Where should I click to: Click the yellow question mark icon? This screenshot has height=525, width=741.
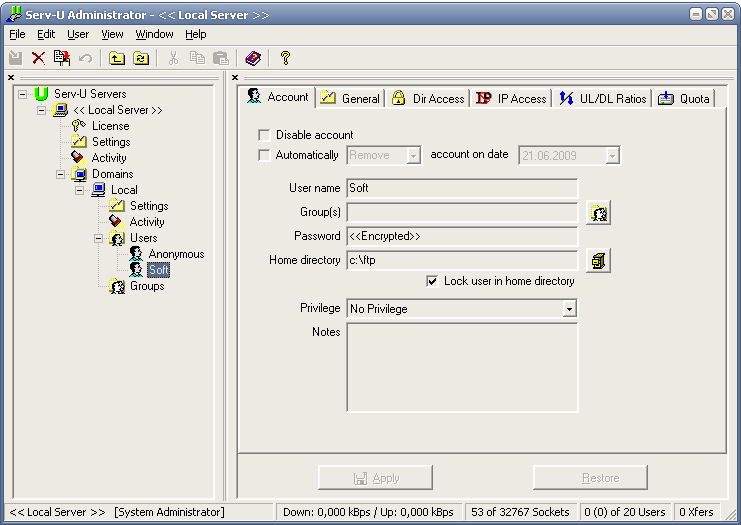tap(285, 58)
